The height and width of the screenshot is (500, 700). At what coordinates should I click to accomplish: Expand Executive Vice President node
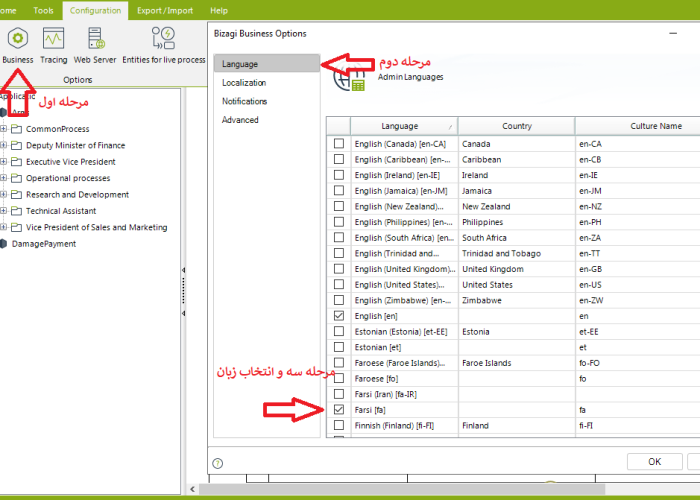[x=4, y=162]
